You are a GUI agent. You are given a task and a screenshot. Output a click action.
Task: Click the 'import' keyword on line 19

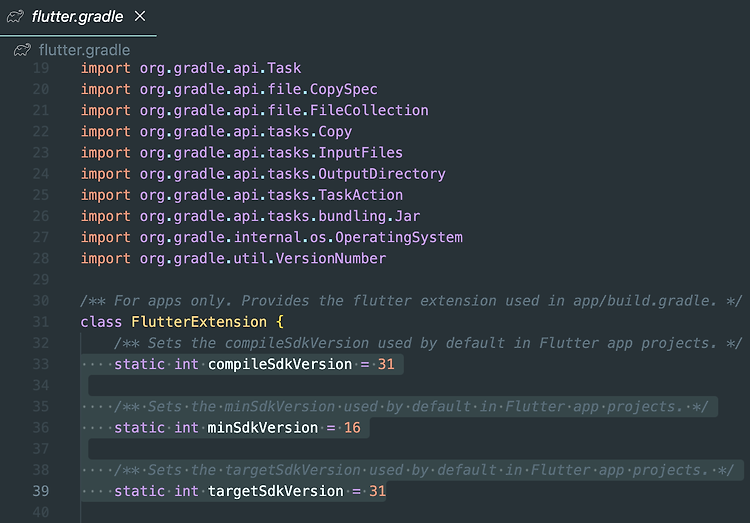[x=105, y=68]
